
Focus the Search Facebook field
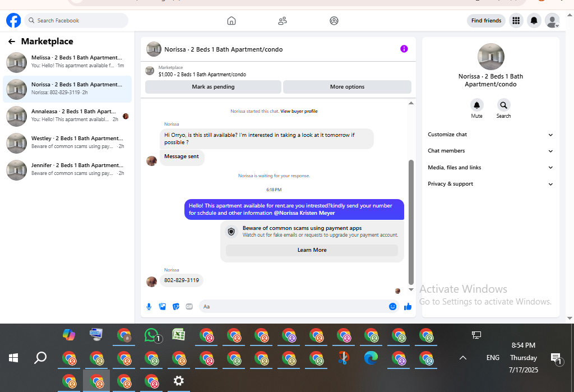(x=76, y=21)
